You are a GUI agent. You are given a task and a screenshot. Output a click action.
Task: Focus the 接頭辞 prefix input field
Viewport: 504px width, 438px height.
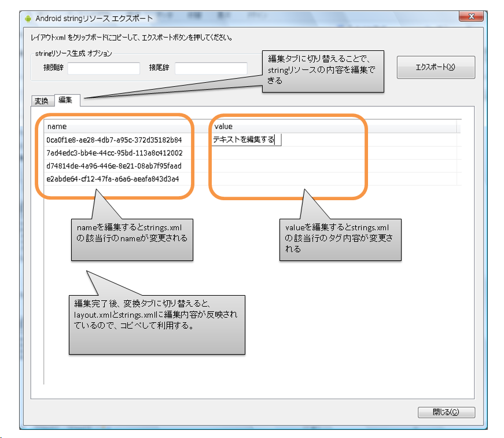(x=104, y=68)
